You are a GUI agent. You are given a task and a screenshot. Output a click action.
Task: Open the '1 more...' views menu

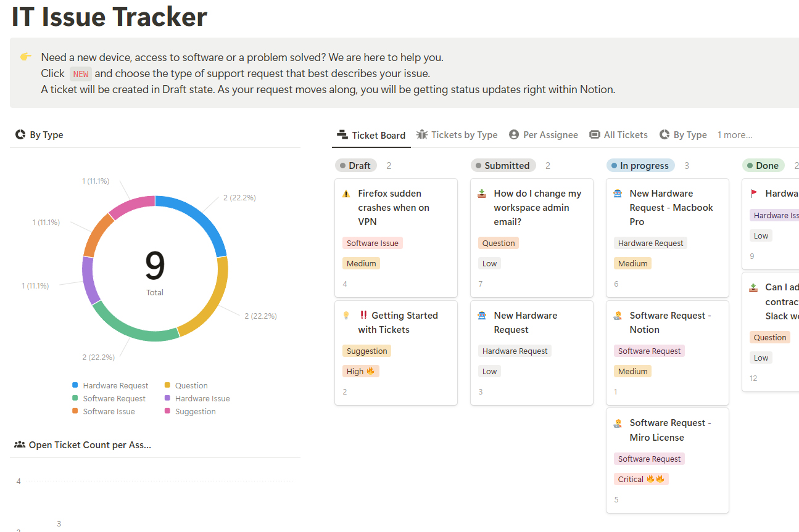click(735, 134)
